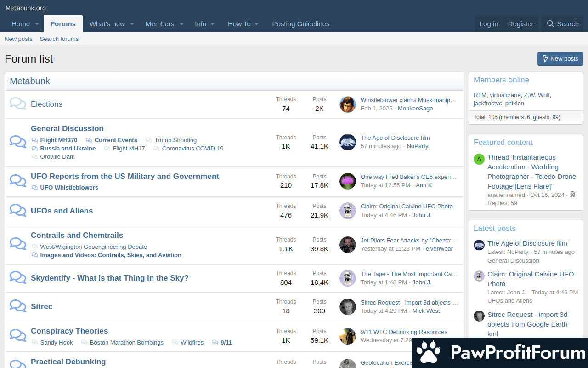Screen dimensions: 588x368
Task: Open the Russia and Ukraine subforum
Action: [68, 149]
